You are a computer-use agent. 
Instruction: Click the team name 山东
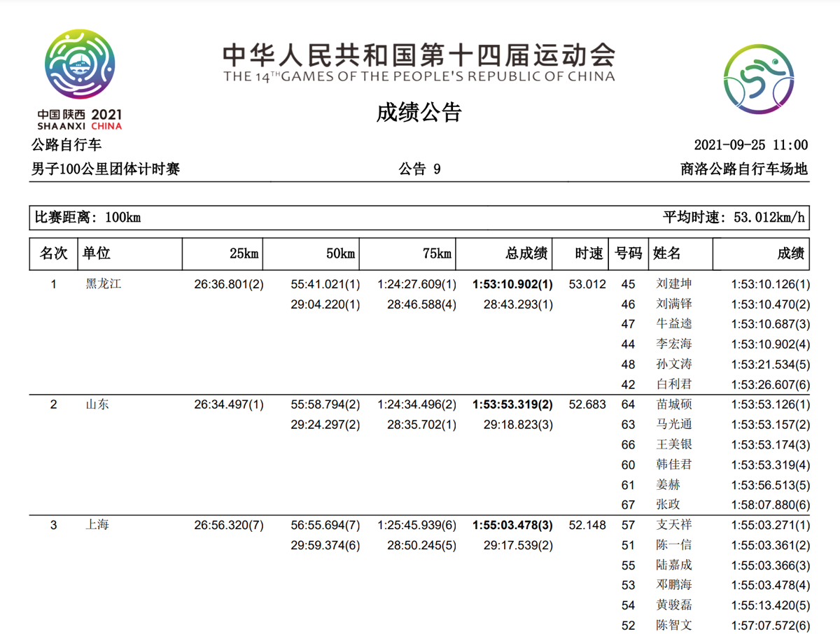click(x=97, y=404)
